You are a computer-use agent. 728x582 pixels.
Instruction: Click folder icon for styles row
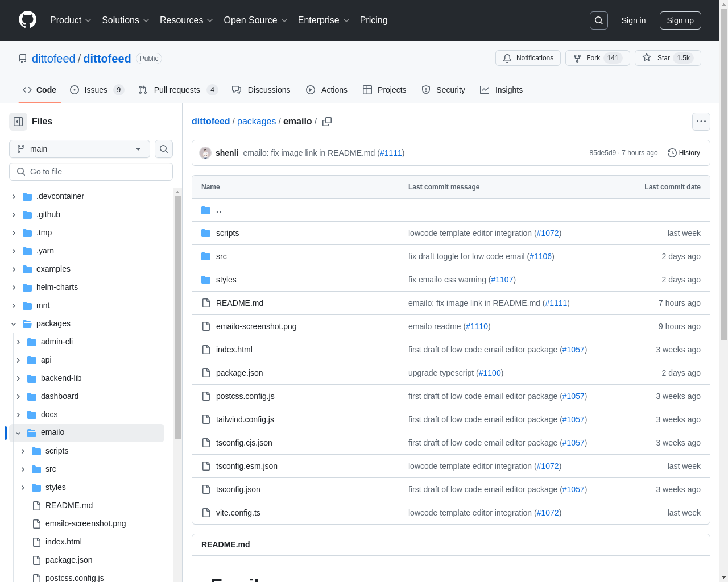[x=206, y=280]
